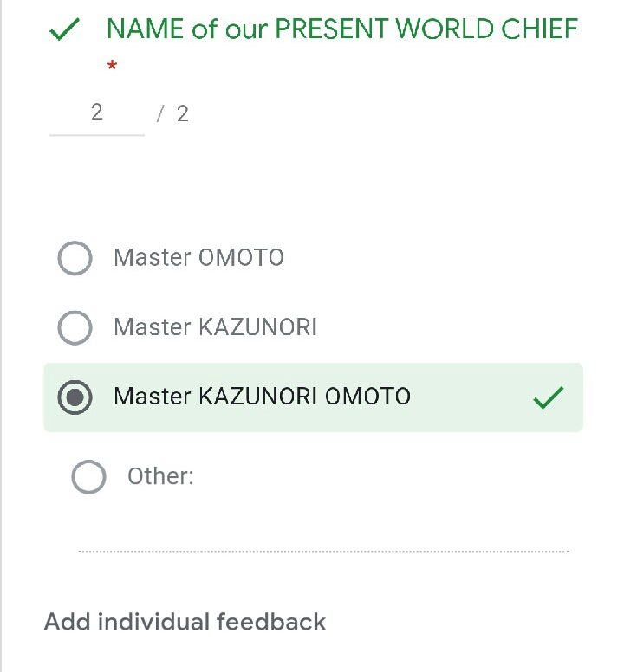Screen dimensions: 624x672
Task: Select the Master OMOTO radio button
Action: coord(75,258)
